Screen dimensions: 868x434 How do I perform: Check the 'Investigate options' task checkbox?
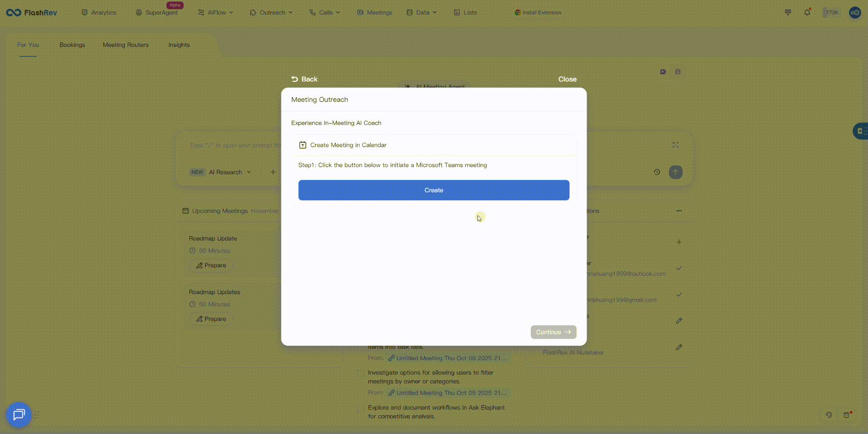(x=361, y=373)
